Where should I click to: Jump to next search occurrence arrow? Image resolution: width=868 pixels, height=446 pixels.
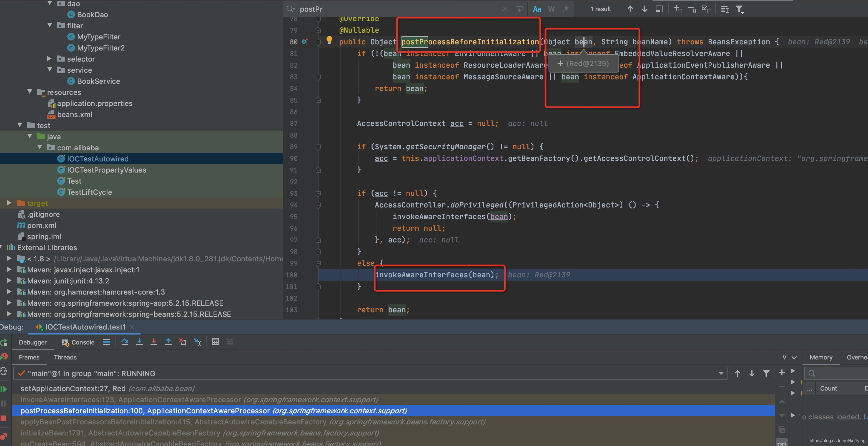(644, 9)
